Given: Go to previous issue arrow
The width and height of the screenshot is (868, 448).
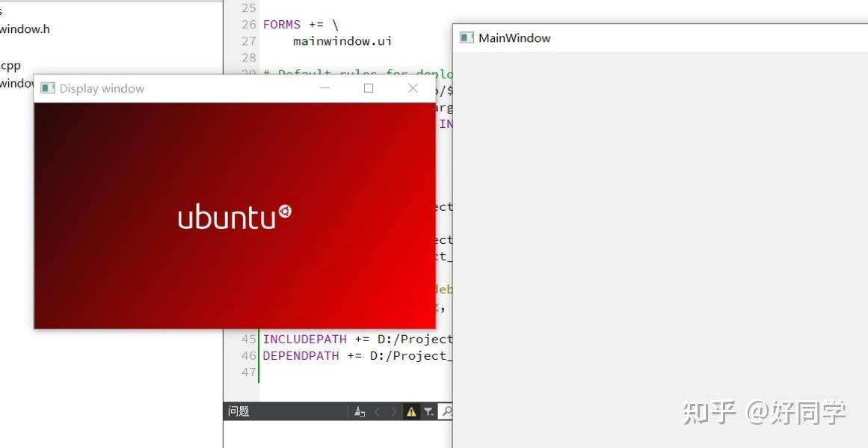Looking at the screenshot, I should coord(378,411).
